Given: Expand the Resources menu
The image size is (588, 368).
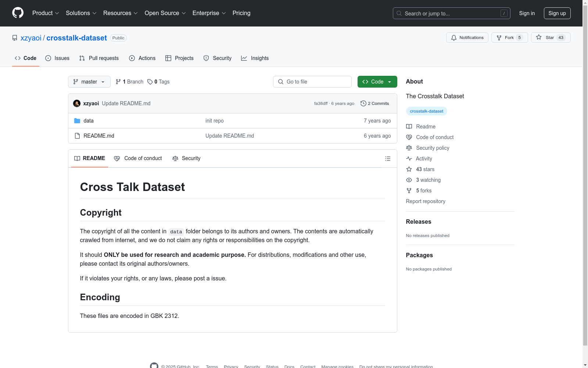Looking at the screenshot, I should pos(120,13).
